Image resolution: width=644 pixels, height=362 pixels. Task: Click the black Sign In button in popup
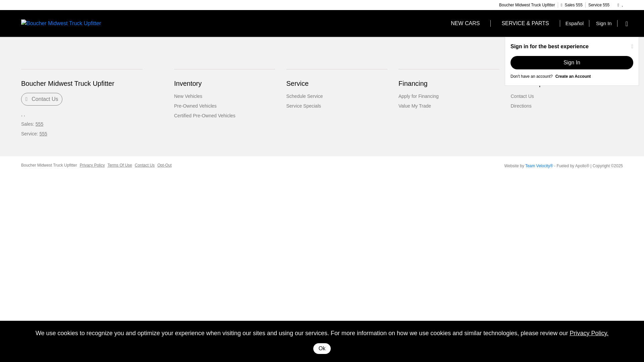click(x=572, y=63)
